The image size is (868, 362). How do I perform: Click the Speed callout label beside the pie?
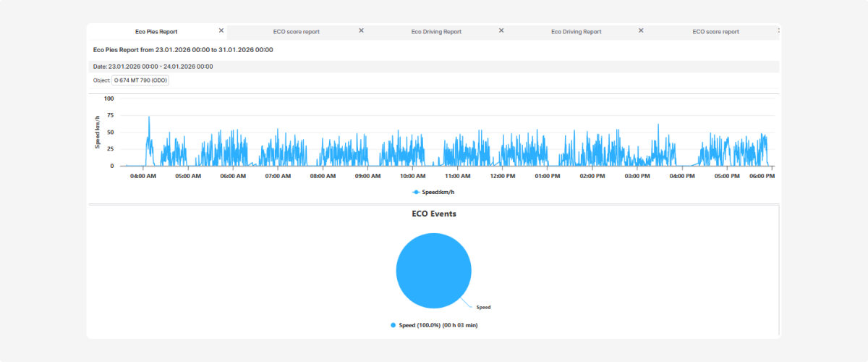(483, 308)
